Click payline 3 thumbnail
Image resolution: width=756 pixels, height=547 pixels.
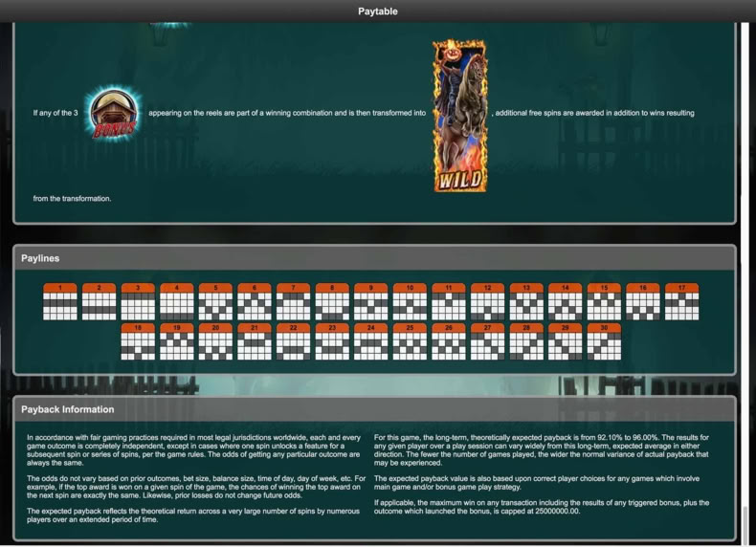coord(138,301)
